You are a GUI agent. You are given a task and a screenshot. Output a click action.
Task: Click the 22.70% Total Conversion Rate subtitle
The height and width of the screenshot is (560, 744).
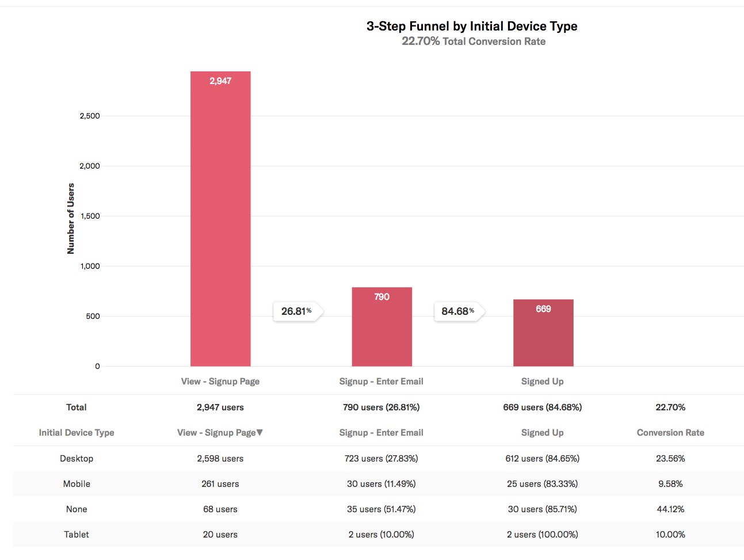[474, 41]
